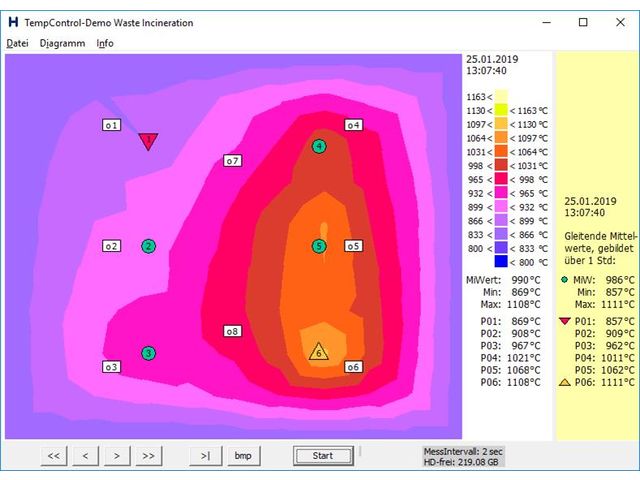Click the bmp export button
Viewport: 640px width, 480px height.
click(x=243, y=456)
